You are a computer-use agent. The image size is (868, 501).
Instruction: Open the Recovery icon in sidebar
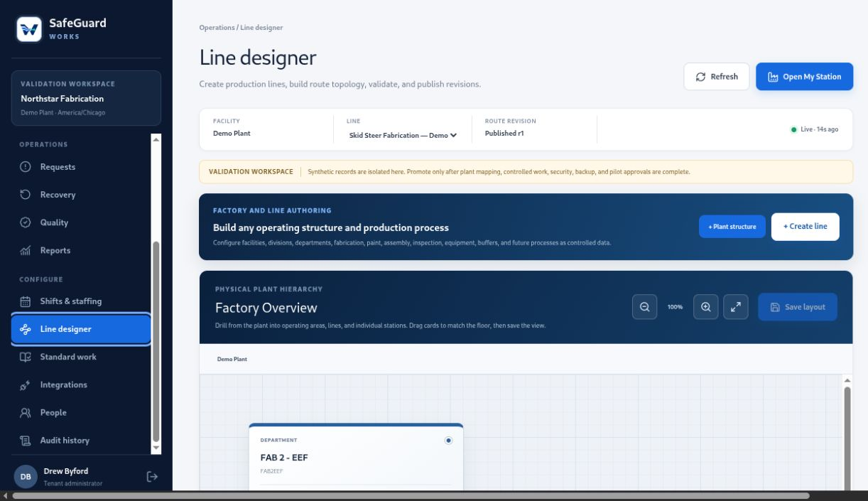coord(26,195)
